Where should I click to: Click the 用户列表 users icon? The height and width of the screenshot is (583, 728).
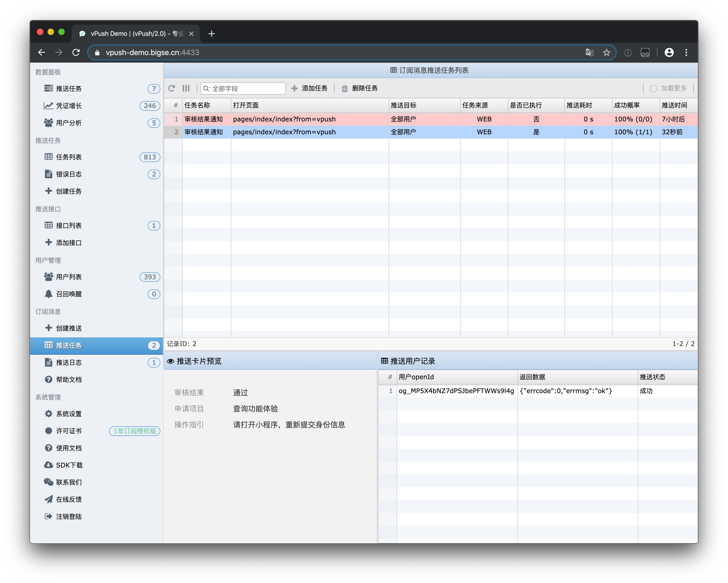coord(49,277)
